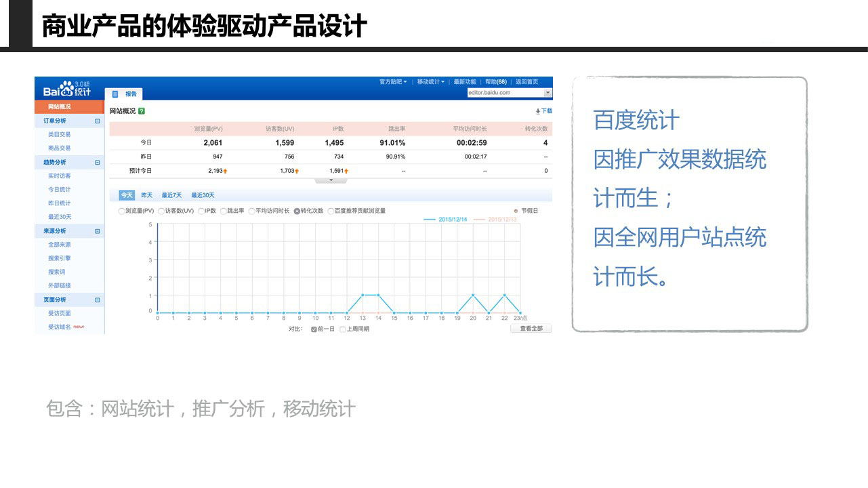868x488 pixels.
Task: Switch to the 昨天 tab
Action: point(147,195)
